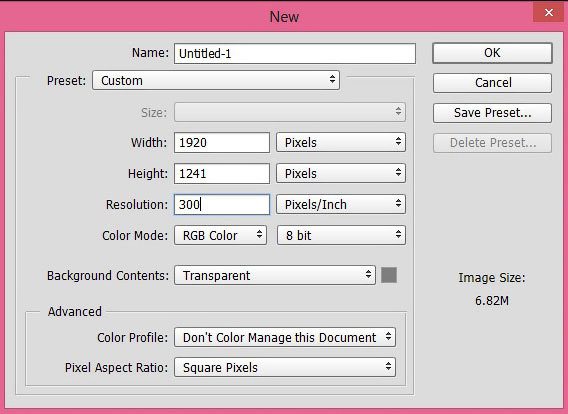Open Pixel Aspect Ratio Square Pixels dropdown
The width and height of the screenshot is (568, 414).
[x=285, y=367]
